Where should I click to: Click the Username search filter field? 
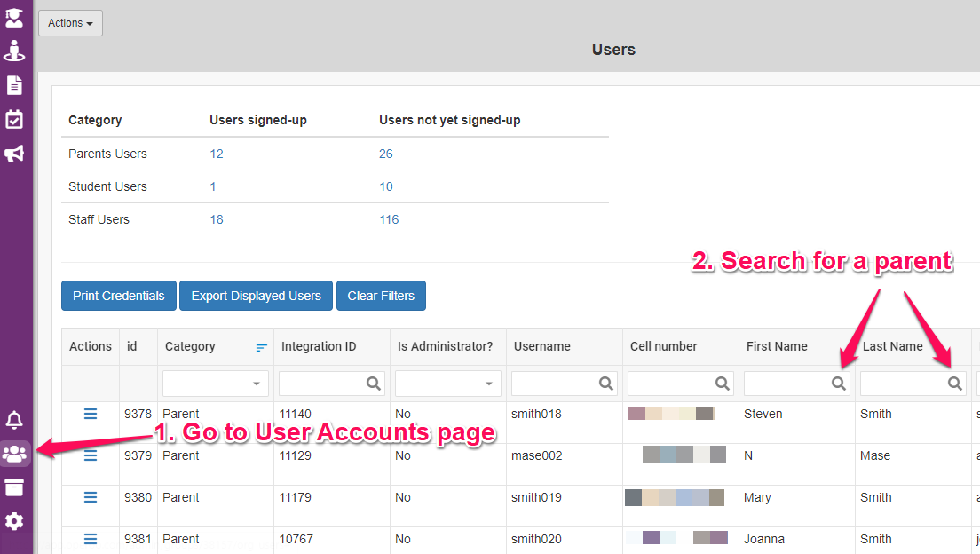coord(556,384)
